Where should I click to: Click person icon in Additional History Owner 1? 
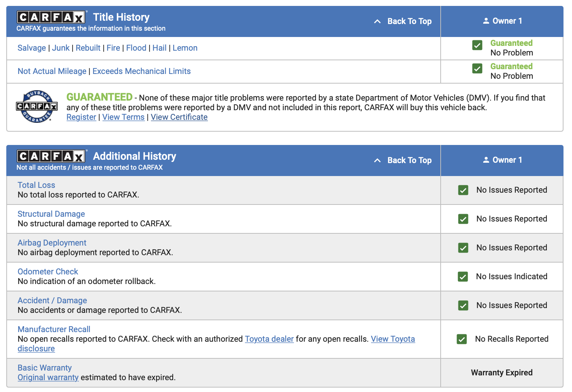(486, 160)
